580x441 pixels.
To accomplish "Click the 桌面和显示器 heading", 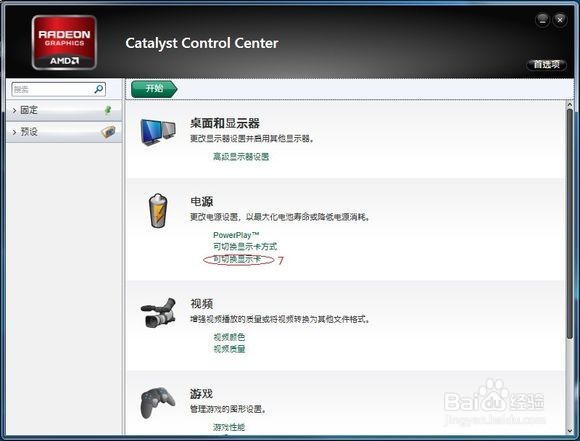I will [225, 123].
